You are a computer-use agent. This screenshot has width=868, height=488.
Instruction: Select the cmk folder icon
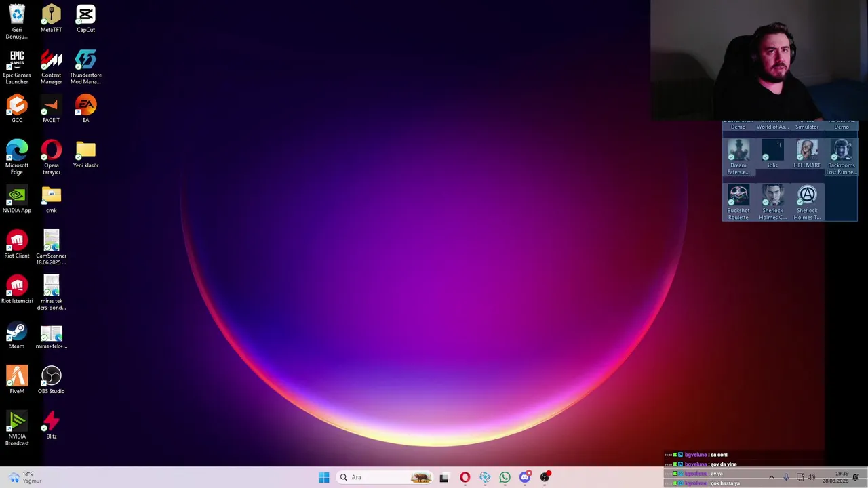[51, 199]
